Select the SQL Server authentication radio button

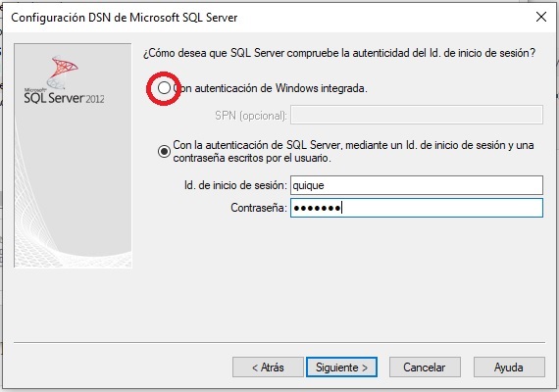coord(164,152)
